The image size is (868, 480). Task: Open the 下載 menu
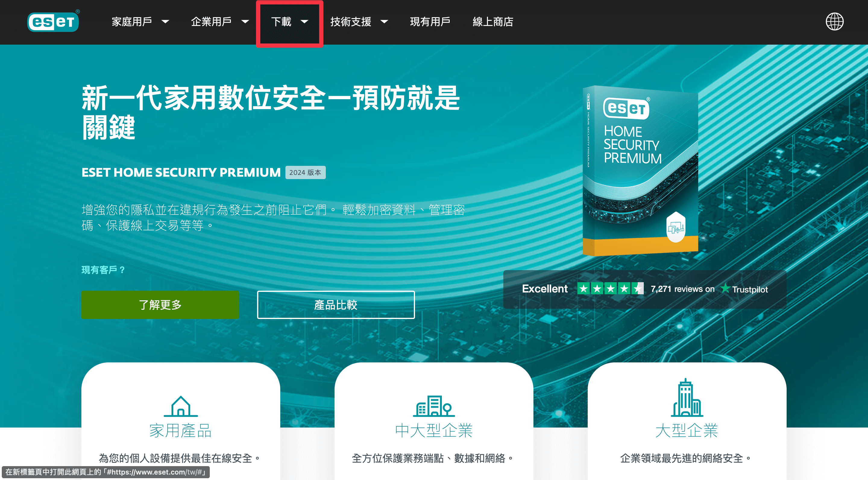click(281, 22)
